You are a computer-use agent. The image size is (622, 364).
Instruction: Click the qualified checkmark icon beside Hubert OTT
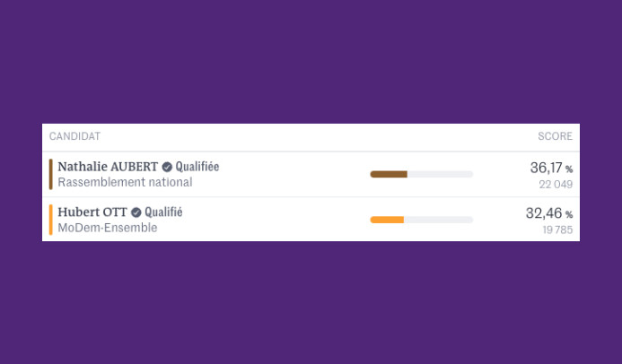click(x=136, y=212)
